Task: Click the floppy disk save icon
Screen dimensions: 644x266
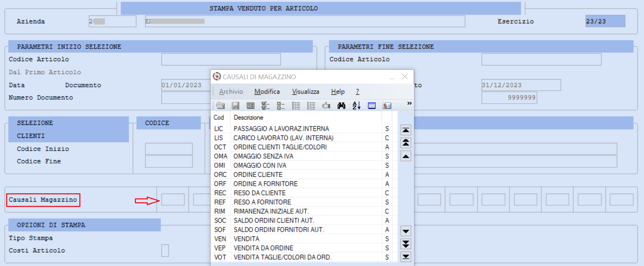Action: (235, 105)
